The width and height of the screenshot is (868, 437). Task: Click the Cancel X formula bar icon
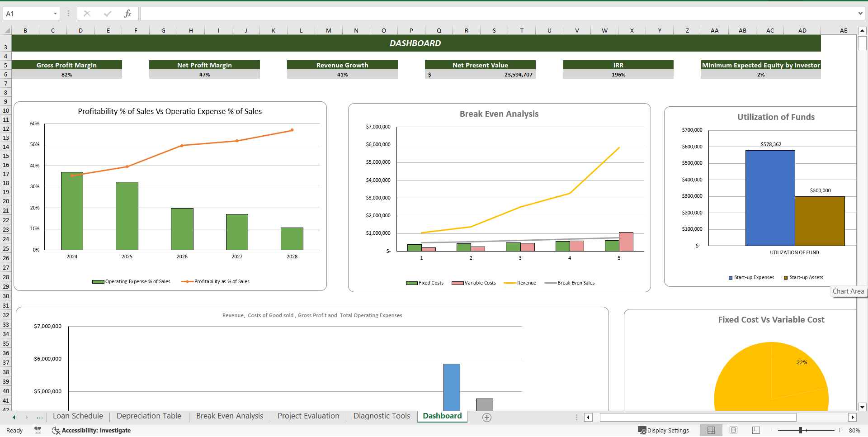tap(87, 14)
